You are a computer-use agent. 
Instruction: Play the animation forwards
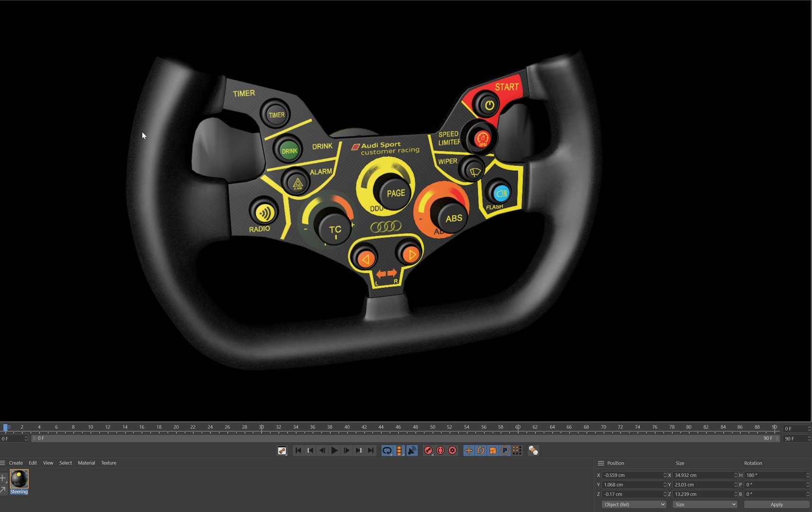point(334,450)
